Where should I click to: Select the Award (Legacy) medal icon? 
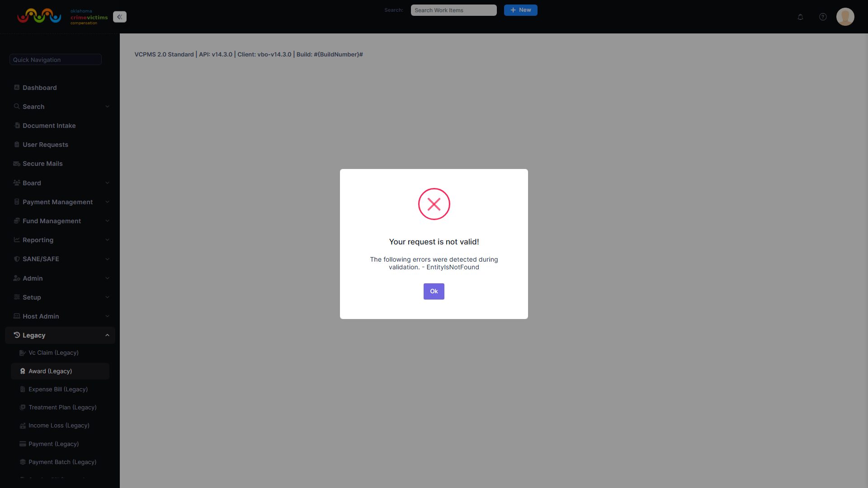tap(23, 371)
